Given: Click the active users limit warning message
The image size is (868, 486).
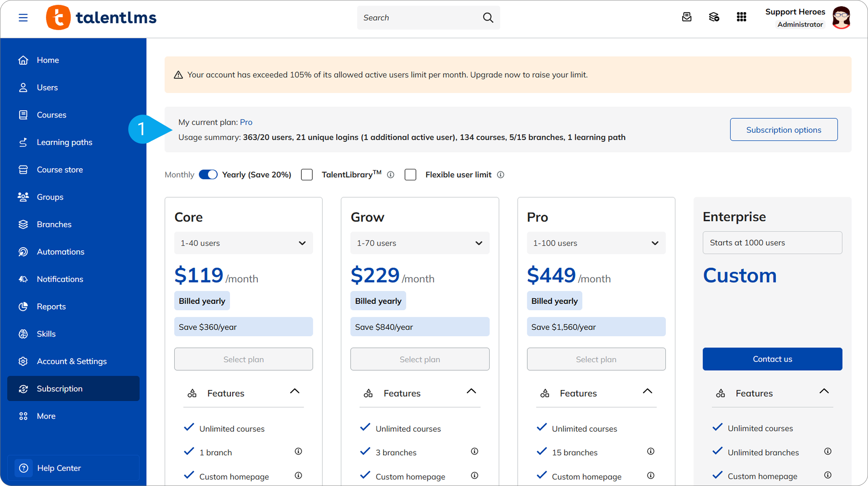Looking at the screenshot, I should 387,75.
